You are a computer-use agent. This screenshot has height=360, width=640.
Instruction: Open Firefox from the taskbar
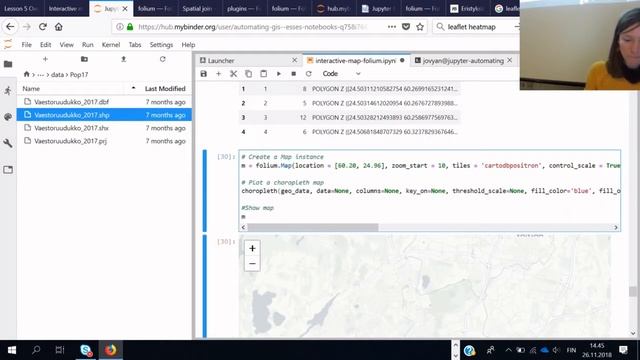pyautogui.click(x=110, y=350)
